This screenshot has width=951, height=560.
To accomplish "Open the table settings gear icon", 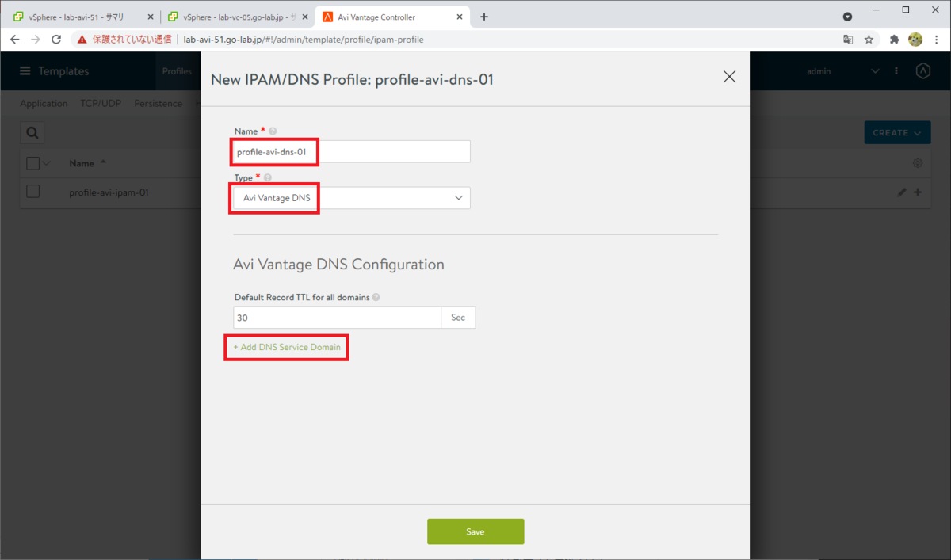I will click(x=918, y=163).
